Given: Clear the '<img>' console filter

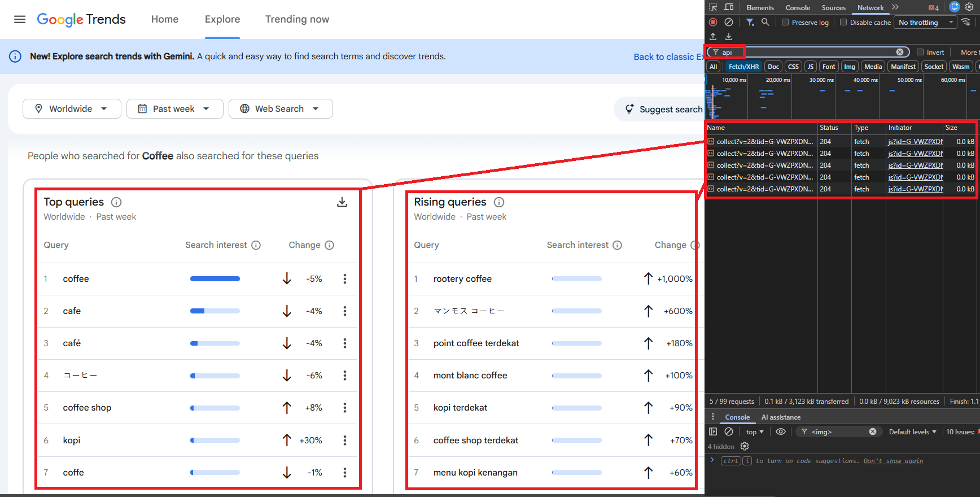Looking at the screenshot, I should 873,431.
